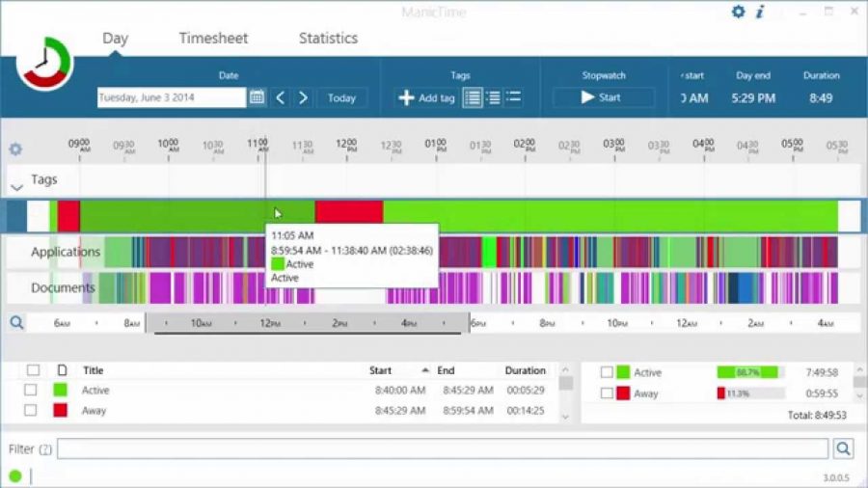The height and width of the screenshot is (488, 868).
Task: Sort list by the Start column header
Action: click(380, 370)
